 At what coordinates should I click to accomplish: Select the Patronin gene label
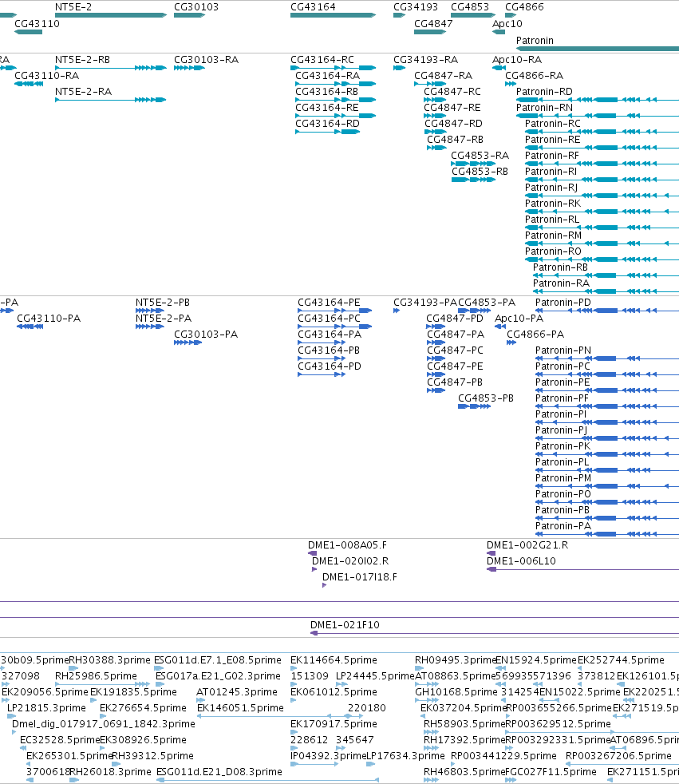535,41
